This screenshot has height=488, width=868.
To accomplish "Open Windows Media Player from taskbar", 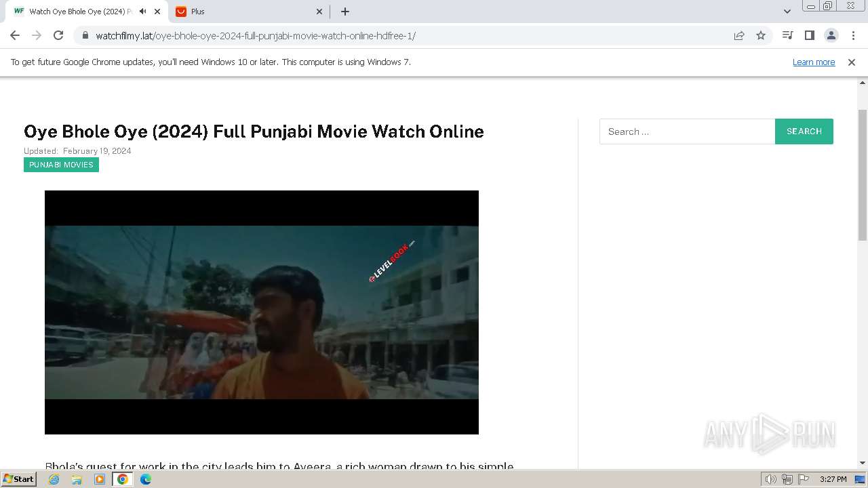I will [100, 479].
